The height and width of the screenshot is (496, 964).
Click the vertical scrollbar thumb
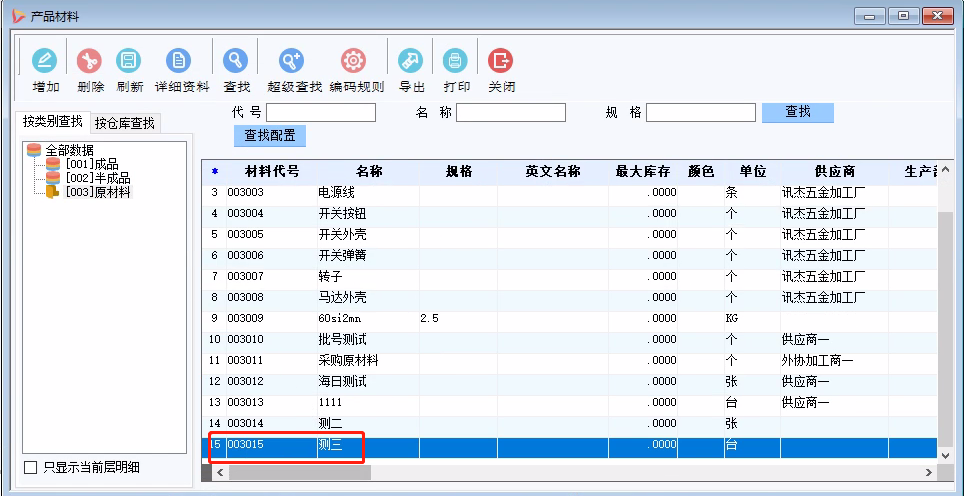pos(946,328)
